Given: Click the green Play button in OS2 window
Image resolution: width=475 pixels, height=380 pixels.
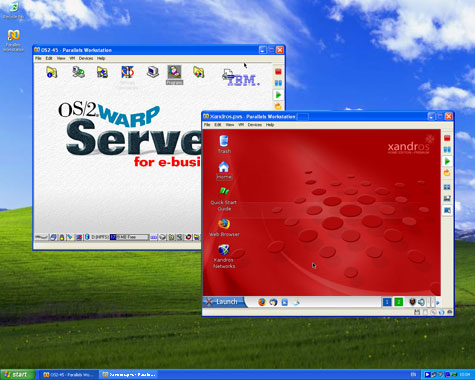Looking at the screenshot, I should tap(278, 95).
